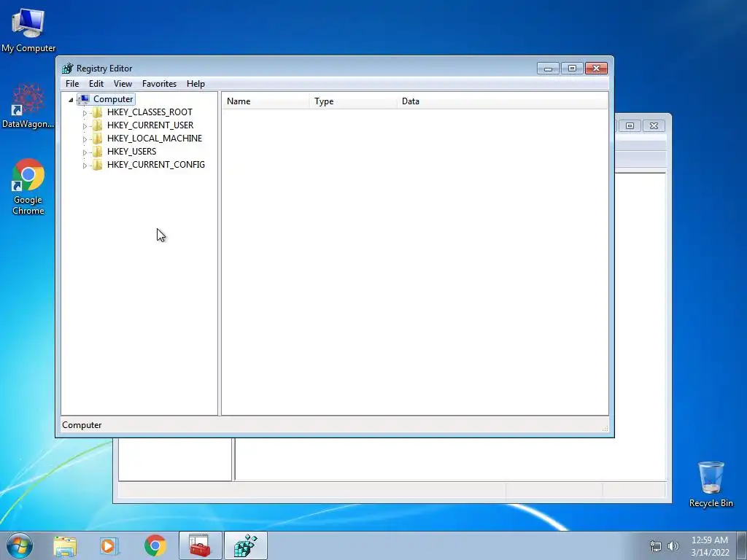
Task: Open the Recycle Bin icon
Action: pyautogui.click(x=711, y=484)
